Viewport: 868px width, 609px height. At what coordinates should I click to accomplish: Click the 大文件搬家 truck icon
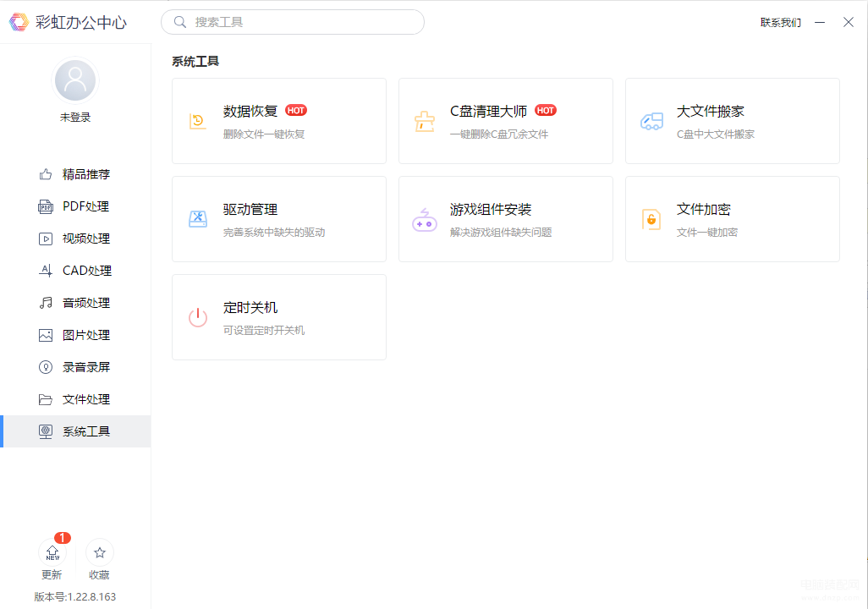pyautogui.click(x=651, y=121)
